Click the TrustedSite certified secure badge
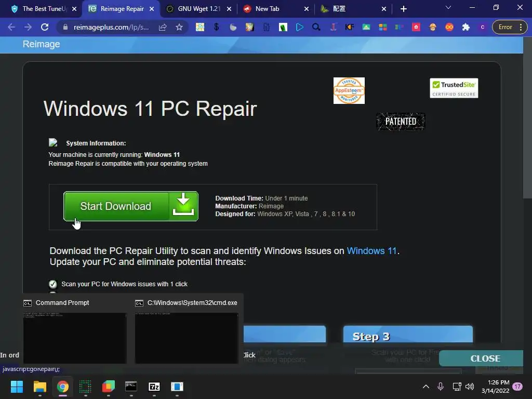The width and height of the screenshot is (532, 399). [454, 88]
